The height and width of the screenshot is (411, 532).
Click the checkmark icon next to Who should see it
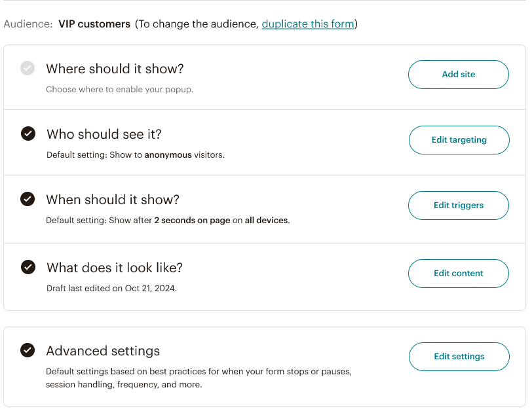(x=28, y=134)
